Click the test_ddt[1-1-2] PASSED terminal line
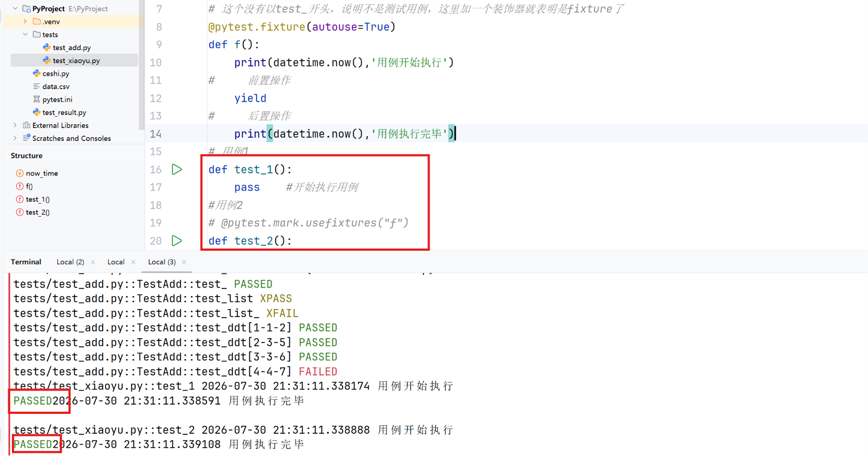This screenshot has width=868, height=456. (176, 328)
